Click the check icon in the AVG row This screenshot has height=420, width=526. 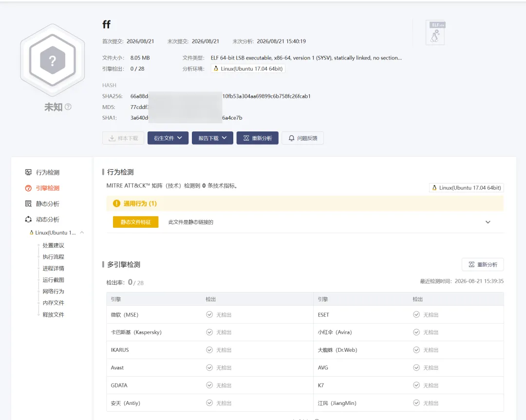point(416,368)
